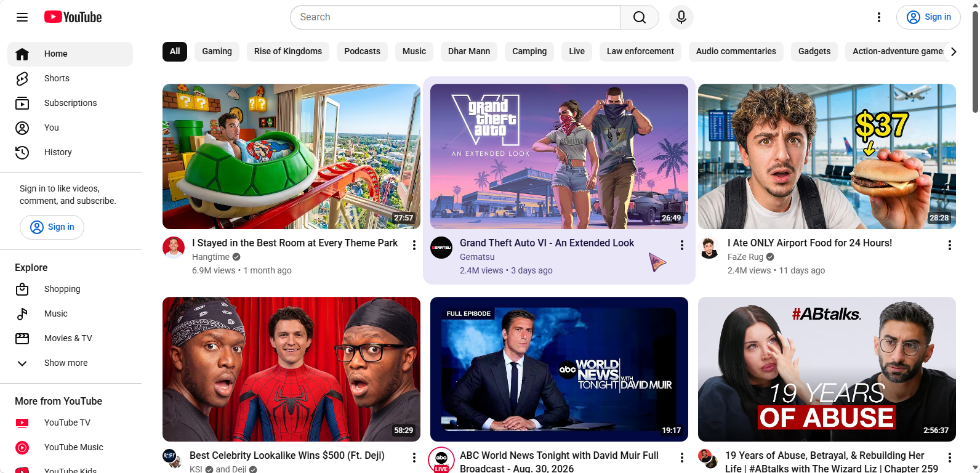Open Hangtime channel avatar
The image size is (980, 473).
174,248
